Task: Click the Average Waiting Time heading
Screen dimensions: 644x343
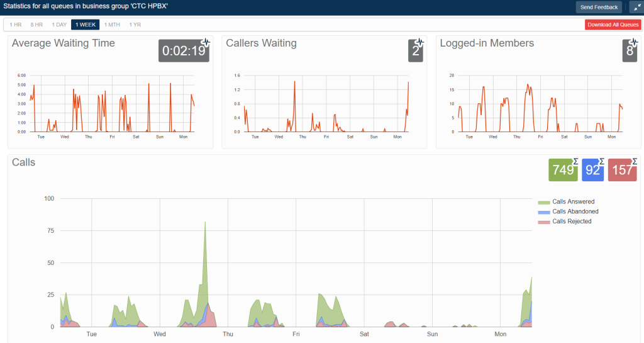Action: click(x=64, y=43)
